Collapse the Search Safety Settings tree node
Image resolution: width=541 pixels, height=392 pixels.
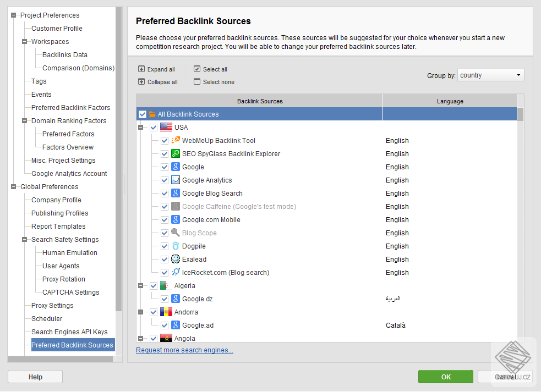point(24,240)
